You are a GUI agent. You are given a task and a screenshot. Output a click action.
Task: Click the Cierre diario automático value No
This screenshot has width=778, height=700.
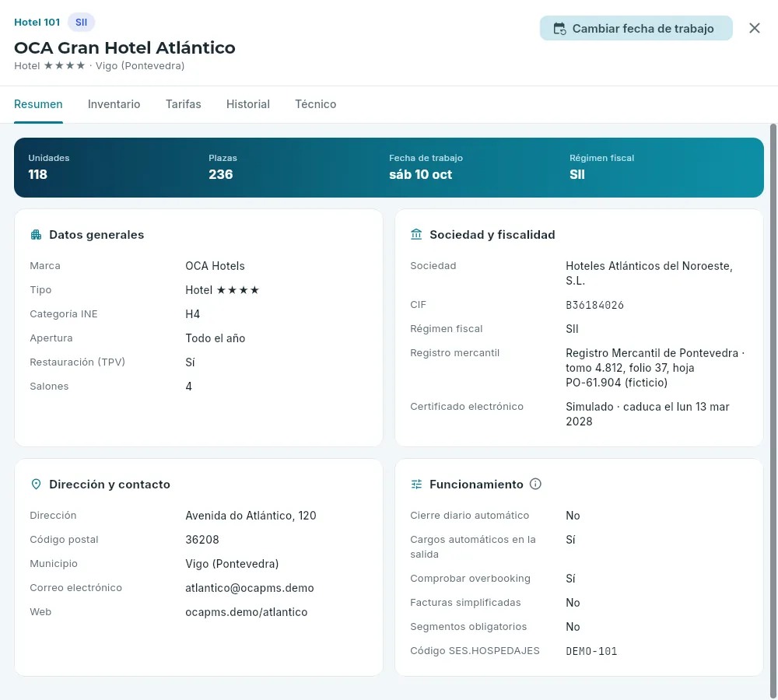(x=573, y=516)
